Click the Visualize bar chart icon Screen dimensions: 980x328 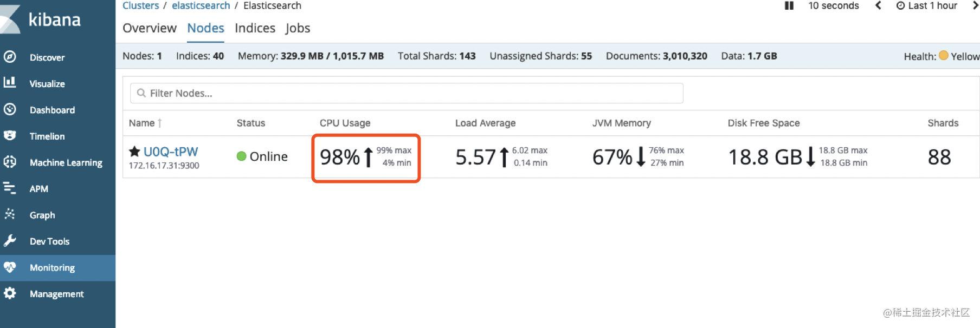[x=10, y=83]
